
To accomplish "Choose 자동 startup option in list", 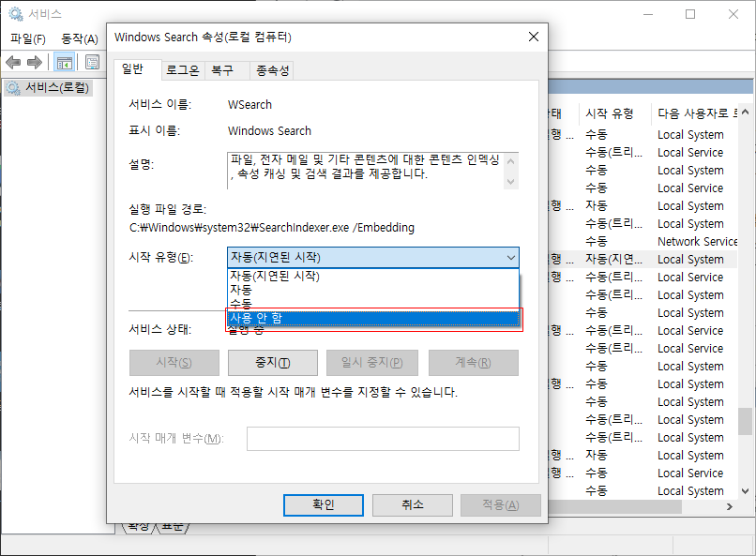I will tap(372, 290).
